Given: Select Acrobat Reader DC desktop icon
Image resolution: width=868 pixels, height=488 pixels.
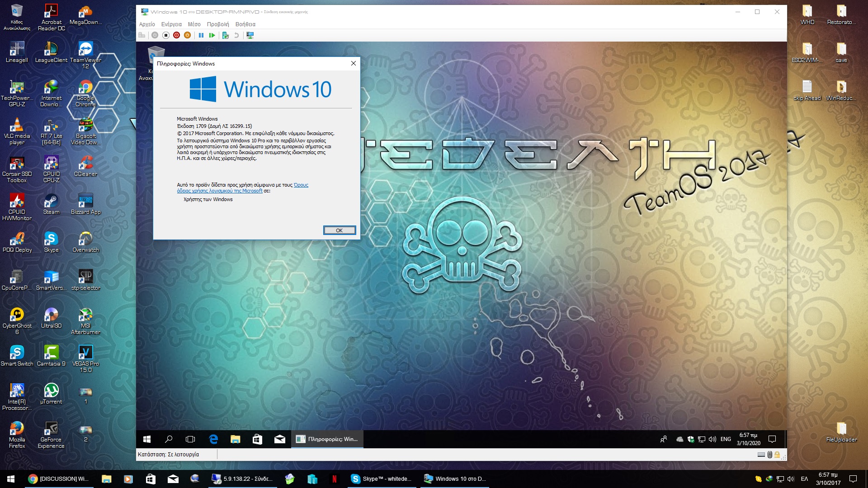Looking at the screenshot, I should pyautogui.click(x=51, y=18).
